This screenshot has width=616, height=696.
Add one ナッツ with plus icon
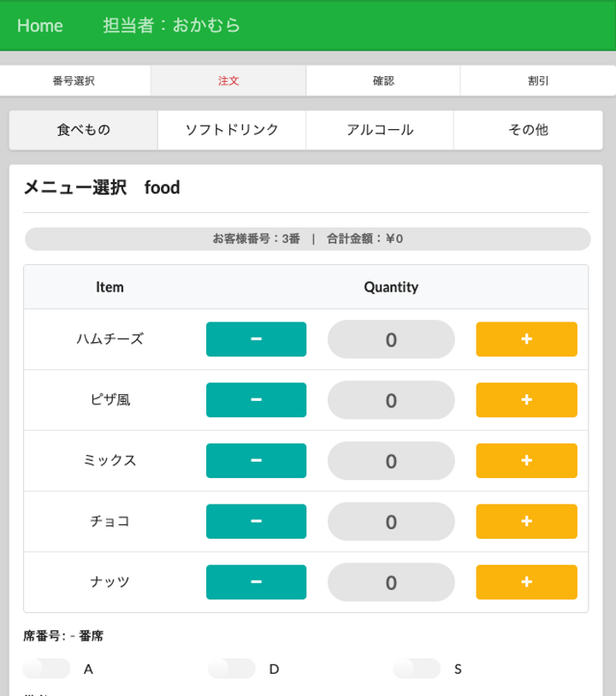click(x=526, y=582)
